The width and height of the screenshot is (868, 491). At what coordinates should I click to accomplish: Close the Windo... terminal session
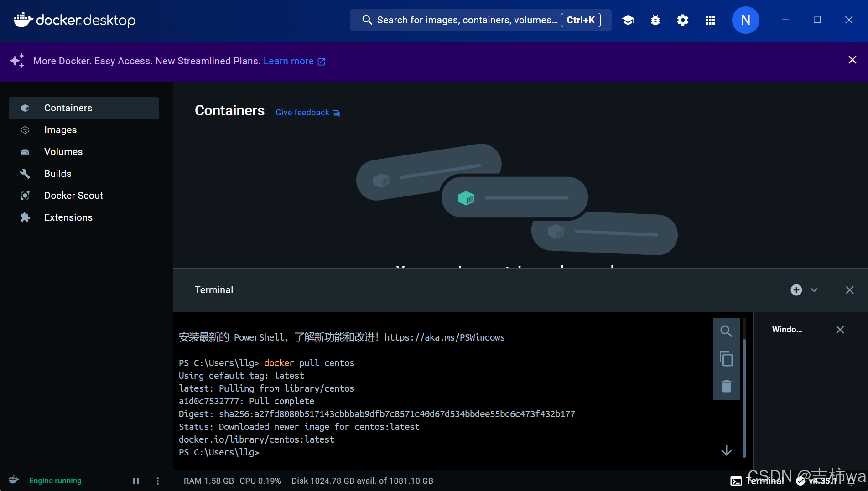pos(840,330)
